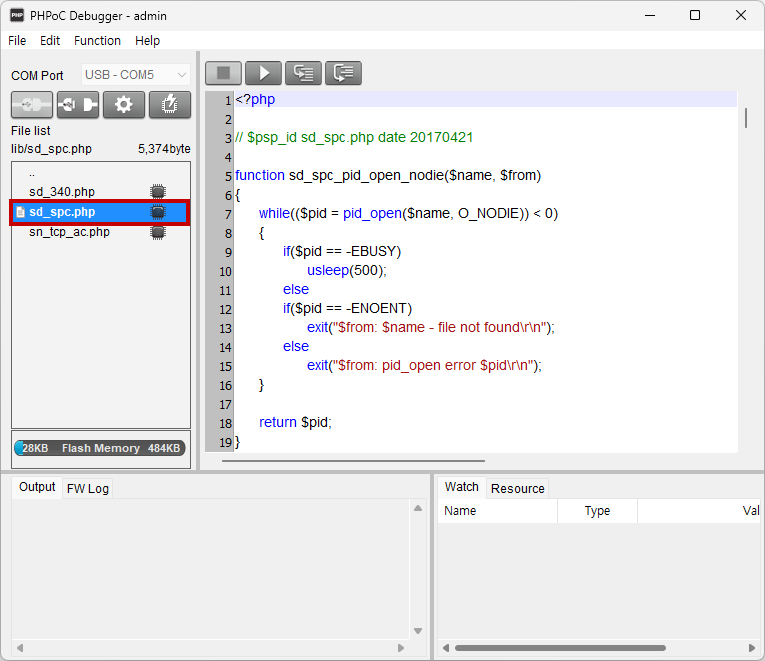The height and width of the screenshot is (661, 765).
Task: Click the Name column header in Watch
Action: (x=498, y=511)
